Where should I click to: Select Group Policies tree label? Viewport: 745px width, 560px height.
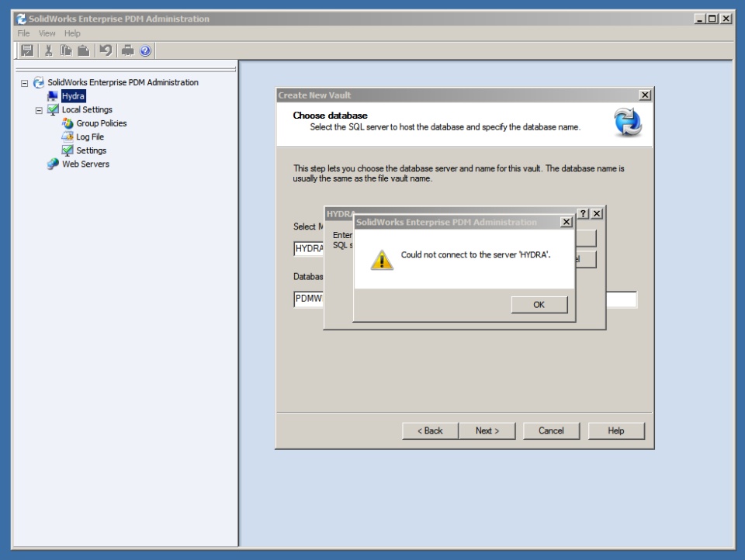click(102, 123)
